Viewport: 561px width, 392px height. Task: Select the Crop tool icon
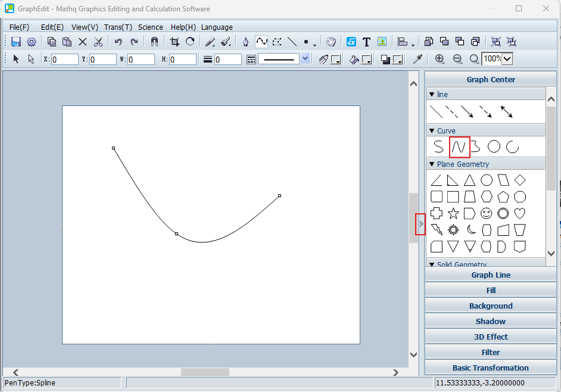174,42
